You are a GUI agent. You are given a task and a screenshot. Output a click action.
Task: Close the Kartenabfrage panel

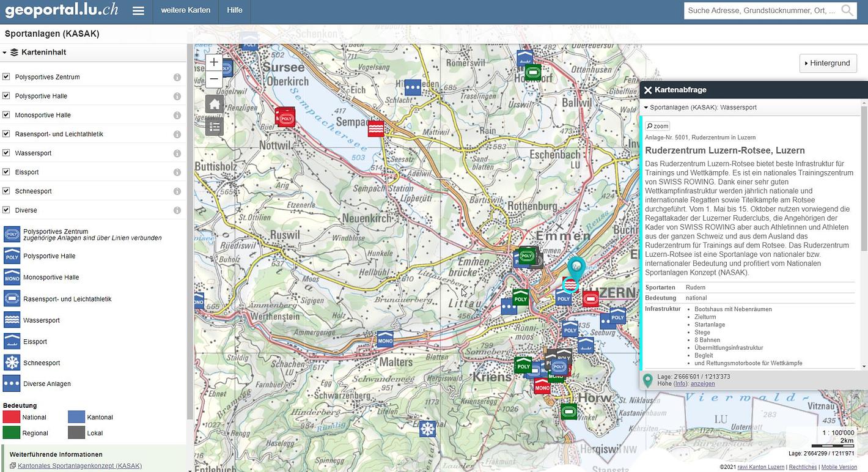coord(648,90)
